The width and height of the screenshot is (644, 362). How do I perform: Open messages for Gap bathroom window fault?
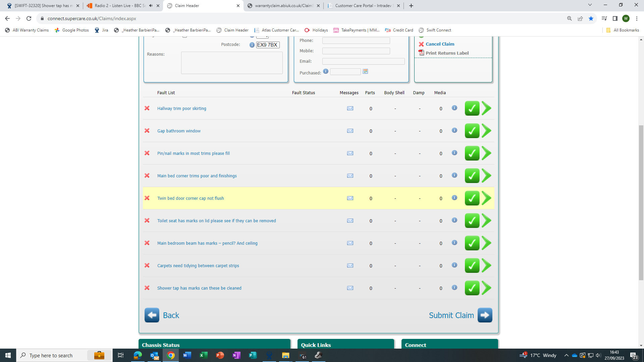coord(350,131)
